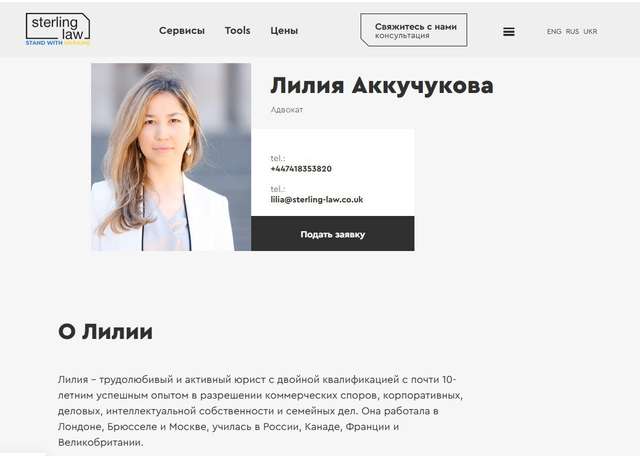Click the tel. label above phone number

coord(278,158)
